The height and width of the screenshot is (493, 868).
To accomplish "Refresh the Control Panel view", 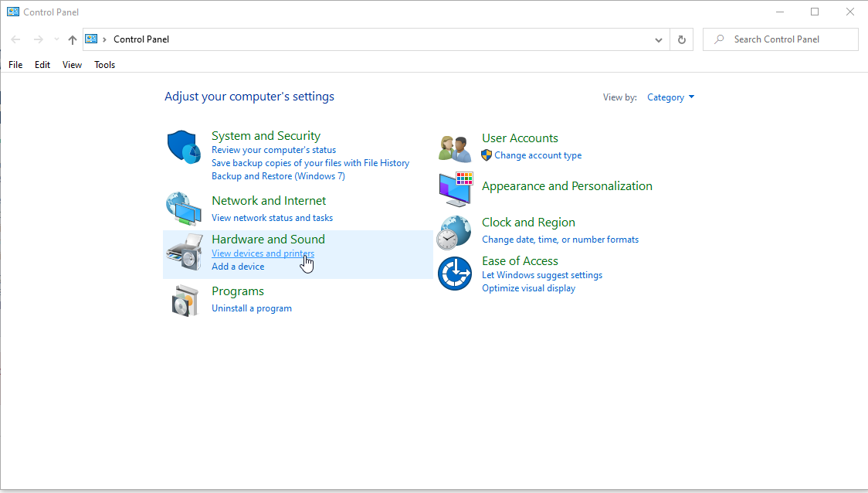I will point(681,39).
